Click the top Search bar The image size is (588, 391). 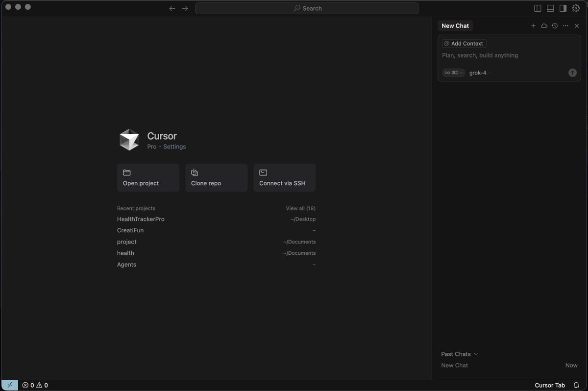pos(307,8)
